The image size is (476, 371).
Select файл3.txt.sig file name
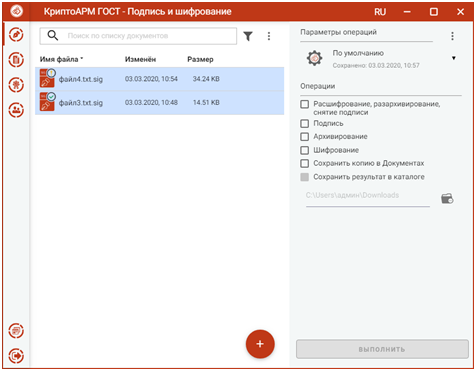81,103
